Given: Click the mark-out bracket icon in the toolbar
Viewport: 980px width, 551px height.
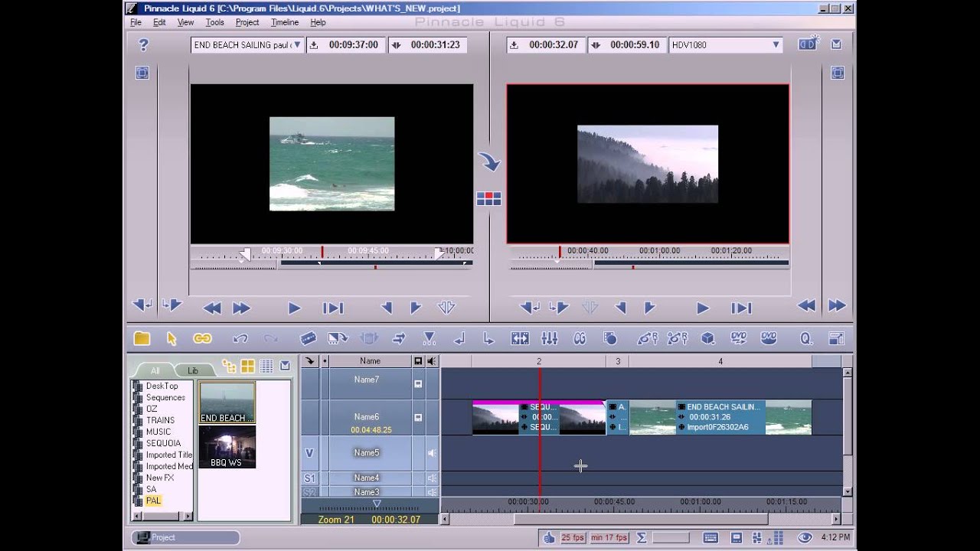Looking at the screenshot, I should 488,338.
